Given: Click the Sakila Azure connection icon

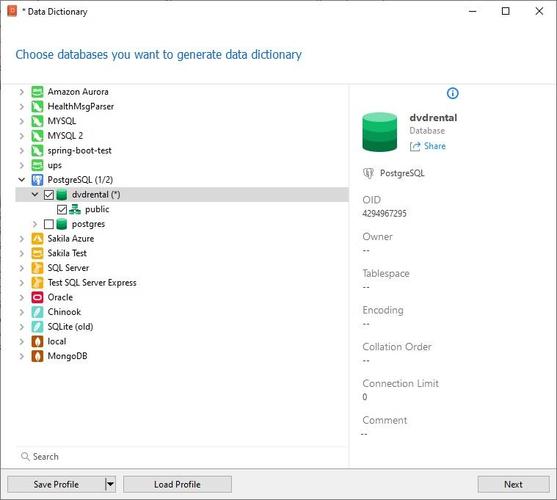Looking at the screenshot, I should tap(37, 238).
